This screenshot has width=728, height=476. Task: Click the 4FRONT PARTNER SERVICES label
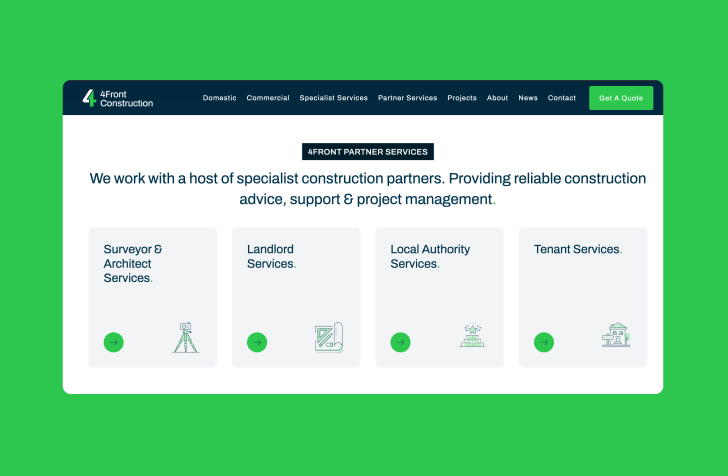[368, 152]
